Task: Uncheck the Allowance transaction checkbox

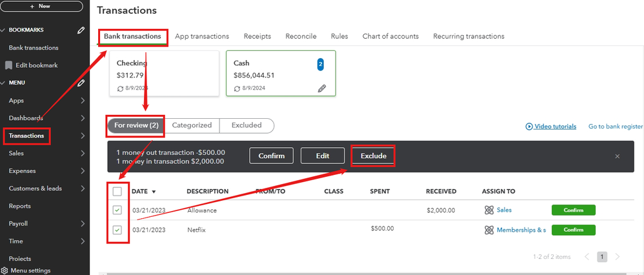Action: click(117, 210)
